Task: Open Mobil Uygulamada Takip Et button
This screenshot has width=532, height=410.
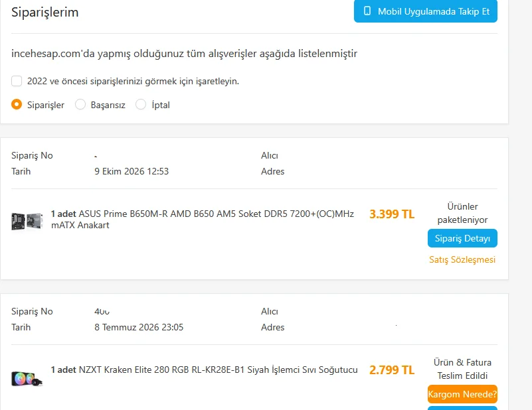Action: 426,11
